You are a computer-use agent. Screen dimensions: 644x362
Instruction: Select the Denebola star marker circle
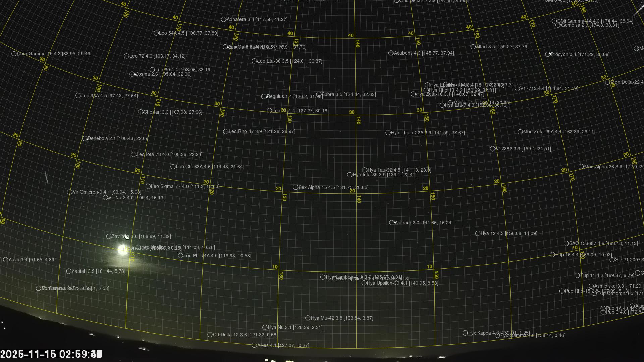(85, 138)
